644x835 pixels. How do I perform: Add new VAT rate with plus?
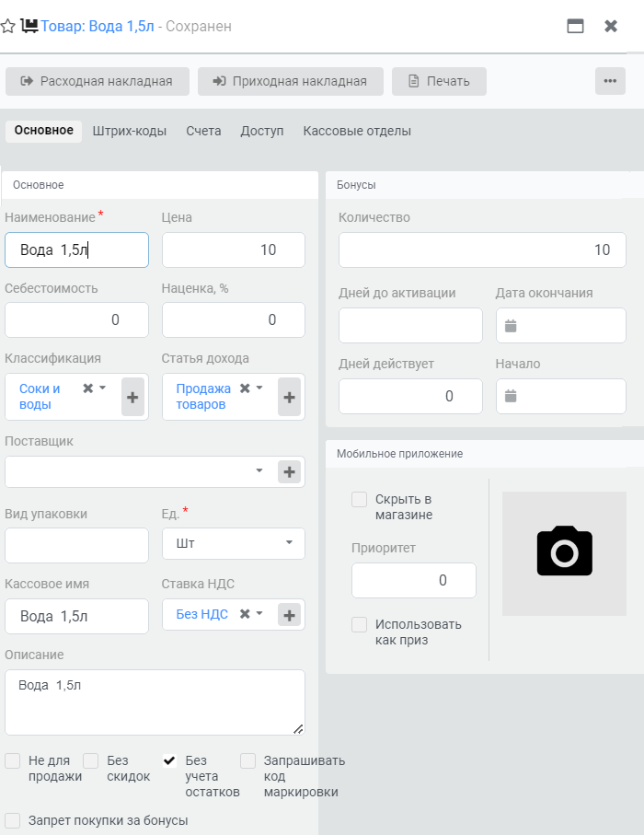[x=290, y=616]
